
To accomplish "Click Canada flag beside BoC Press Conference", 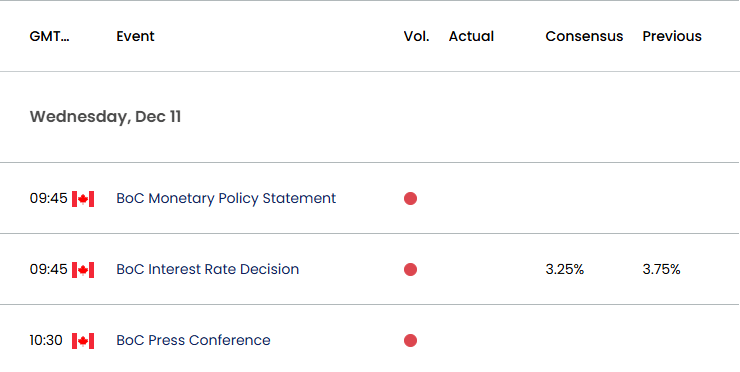I will tap(83, 341).
